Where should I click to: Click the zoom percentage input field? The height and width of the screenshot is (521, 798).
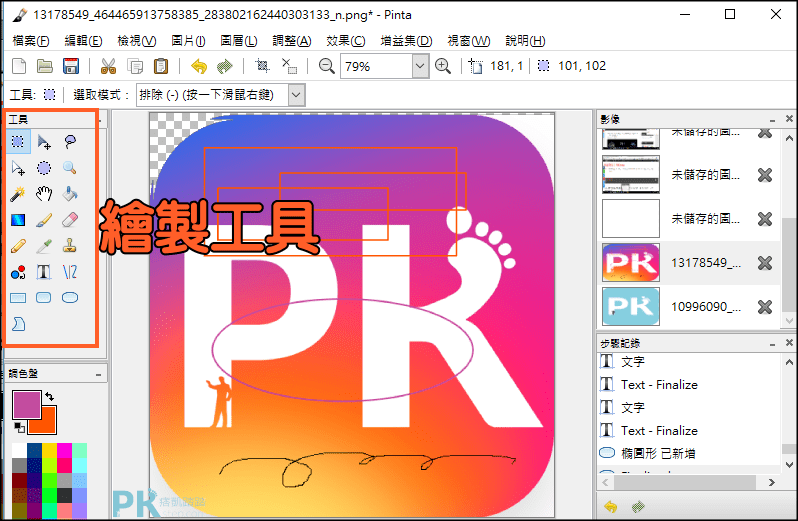(377, 66)
